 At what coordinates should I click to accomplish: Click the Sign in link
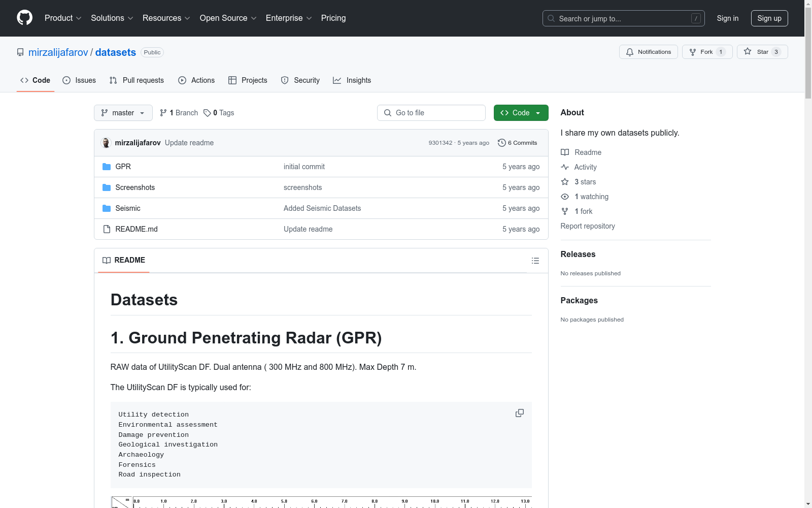(727, 18)
